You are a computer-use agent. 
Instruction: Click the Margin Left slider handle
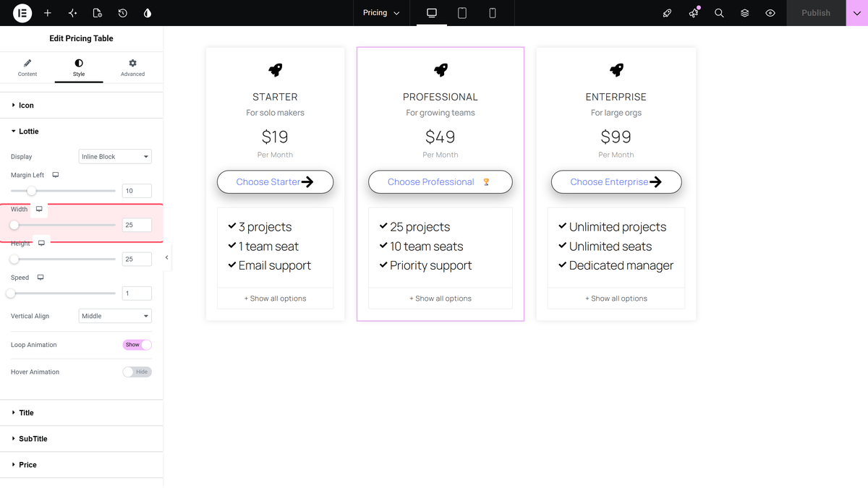click(31, 191)
